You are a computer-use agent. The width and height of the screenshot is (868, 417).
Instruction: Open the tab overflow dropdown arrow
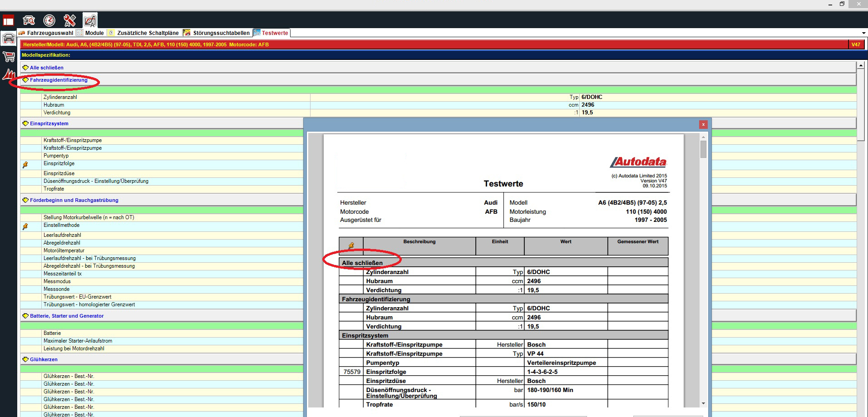863,33
